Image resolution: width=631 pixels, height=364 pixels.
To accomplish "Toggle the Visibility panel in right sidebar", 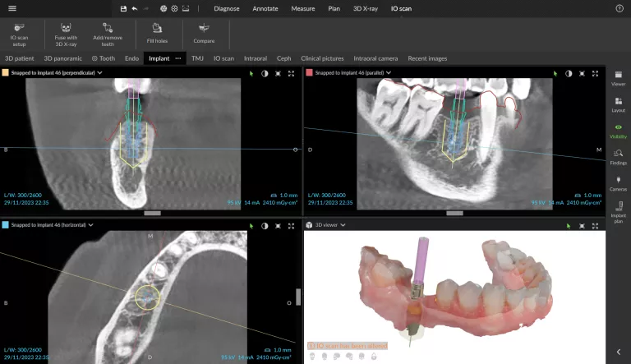I will (x=618, y=131).
